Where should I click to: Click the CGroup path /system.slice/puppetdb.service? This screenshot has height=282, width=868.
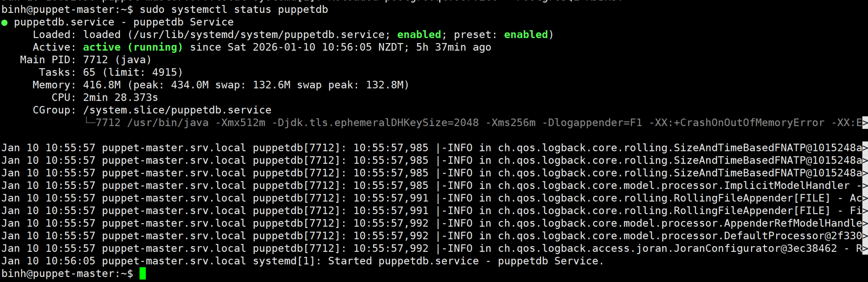coord(177,110)
